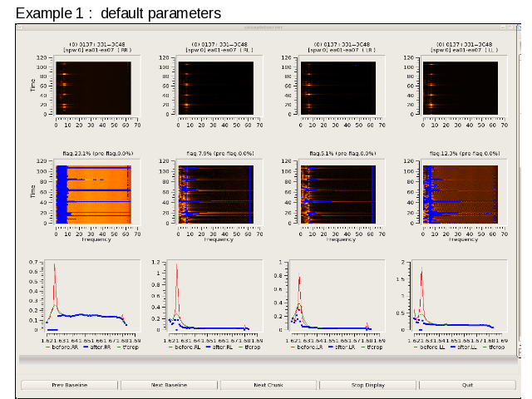The width and height of the screenshot is (532, 399).
Task: Click the 'flag:5.1% (pre-flag:0.0%)' title
Action: 342,153
